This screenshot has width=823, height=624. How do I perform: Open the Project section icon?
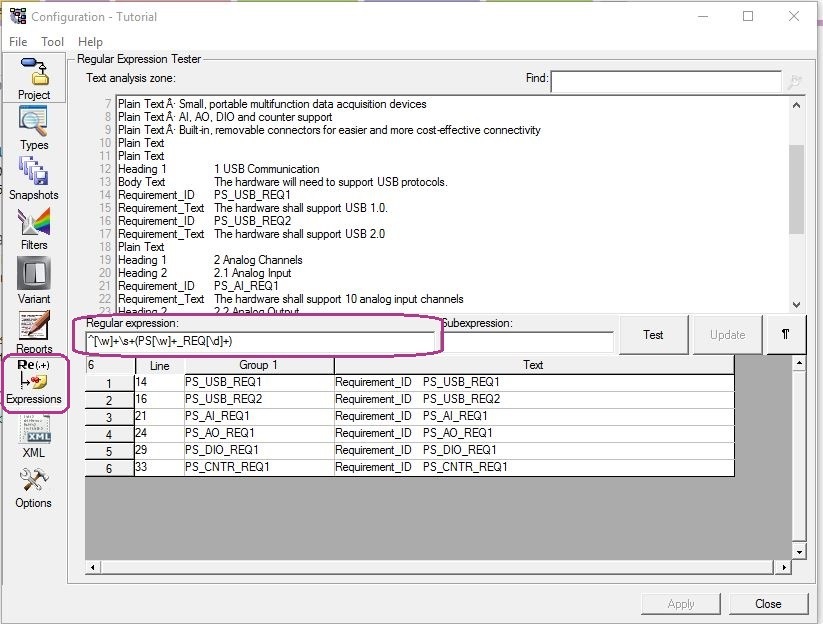34,71
